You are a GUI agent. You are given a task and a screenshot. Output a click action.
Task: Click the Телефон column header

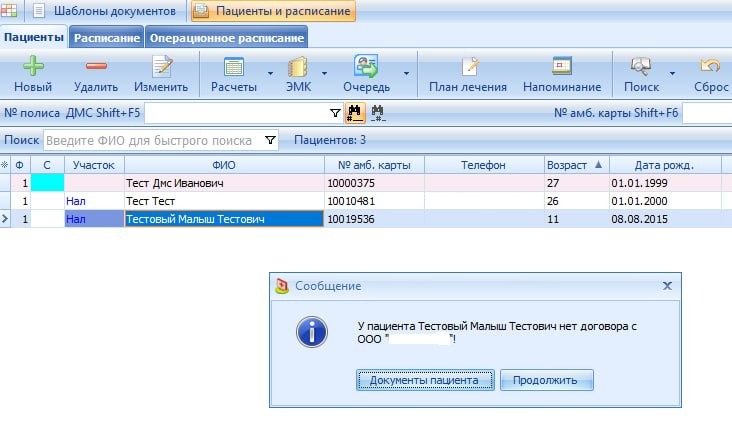click(x=484, y=165)
